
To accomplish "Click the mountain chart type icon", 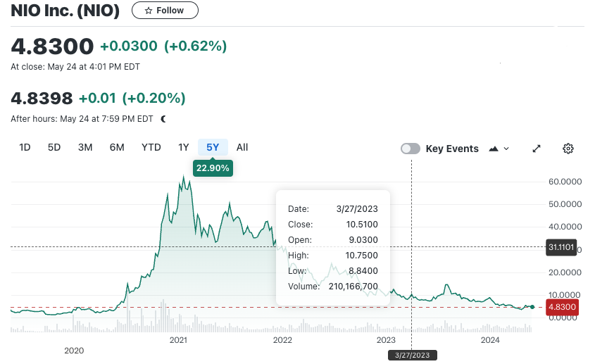I will pos(494,149).
